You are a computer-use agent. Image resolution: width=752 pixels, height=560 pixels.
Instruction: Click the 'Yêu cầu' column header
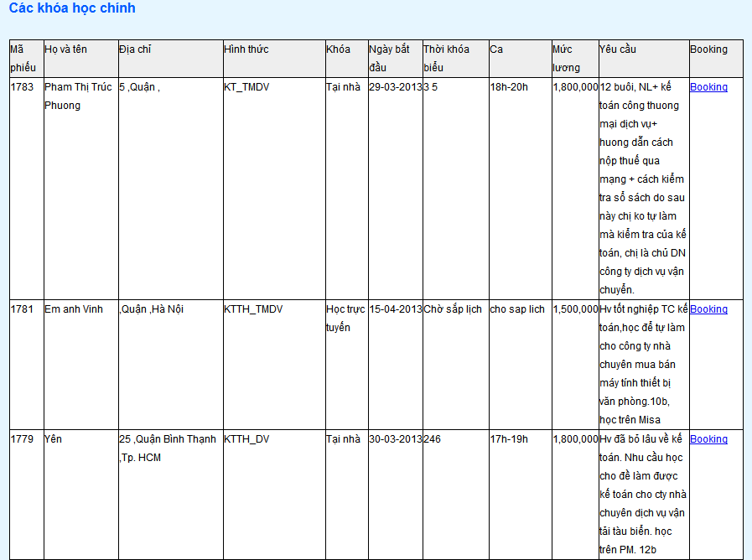pos(618,49)
